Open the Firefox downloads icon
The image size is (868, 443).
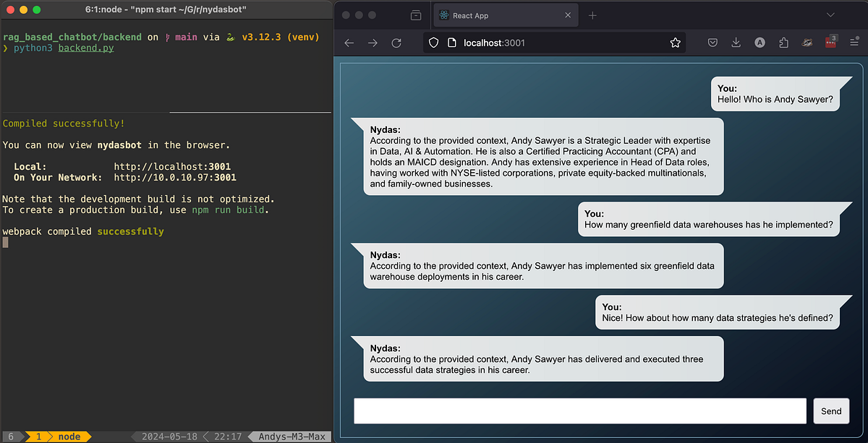(736, 43)
